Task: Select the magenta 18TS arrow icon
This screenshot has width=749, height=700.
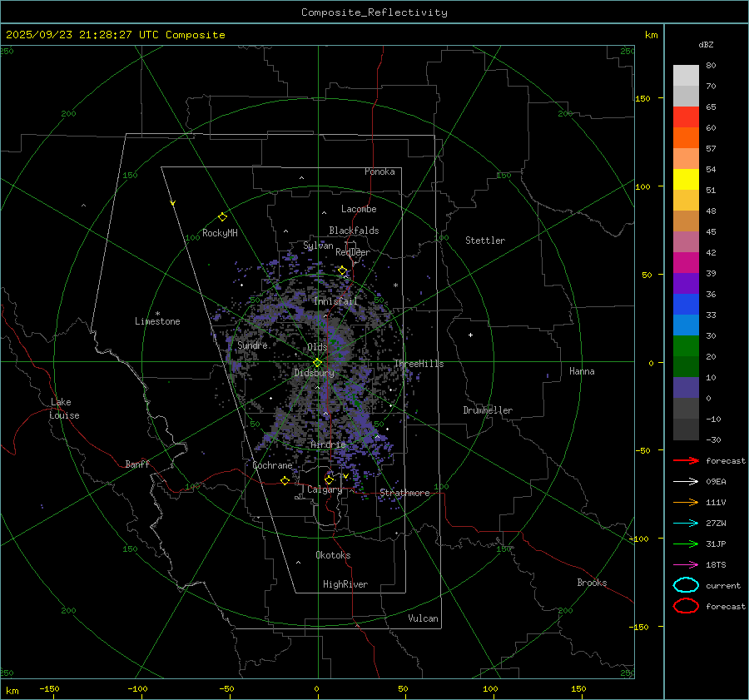Action: 686,564
